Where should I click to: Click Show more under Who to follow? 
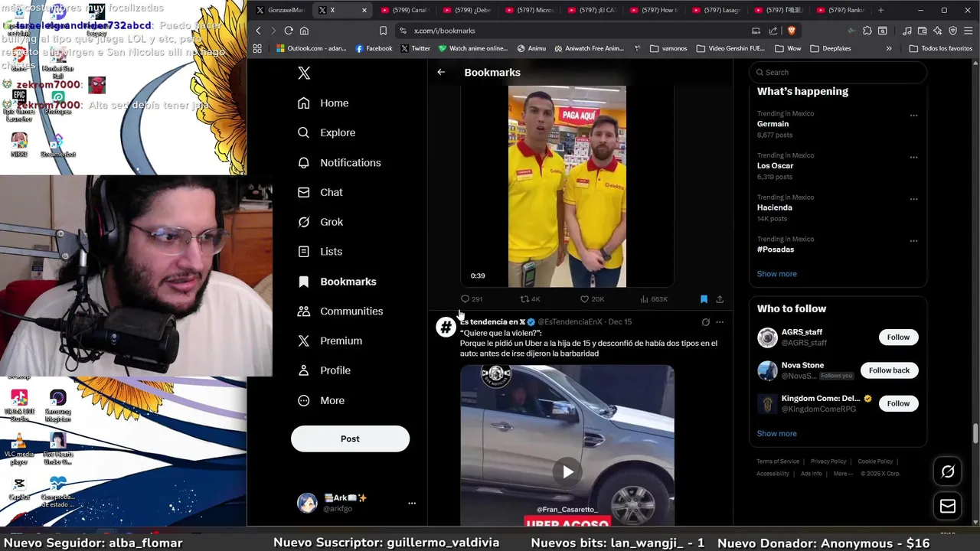(776, 433)
